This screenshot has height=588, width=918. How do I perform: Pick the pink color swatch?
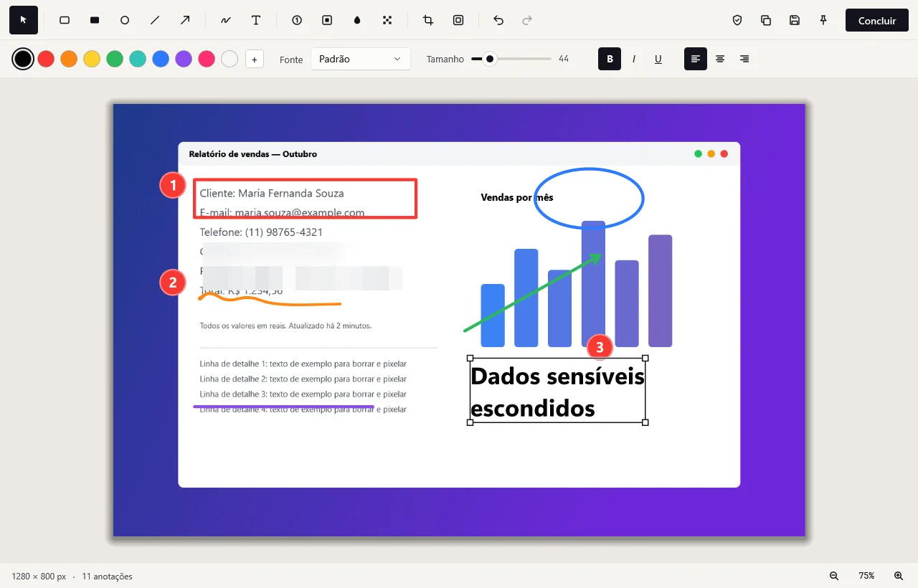coord(207,59)
